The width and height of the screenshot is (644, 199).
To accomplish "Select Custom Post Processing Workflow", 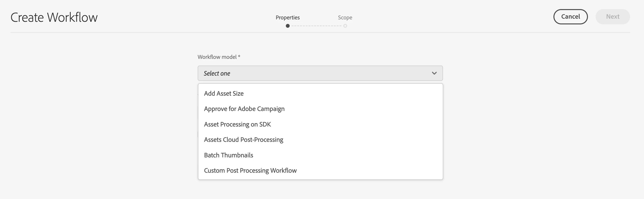I will [x=250, y=171].
